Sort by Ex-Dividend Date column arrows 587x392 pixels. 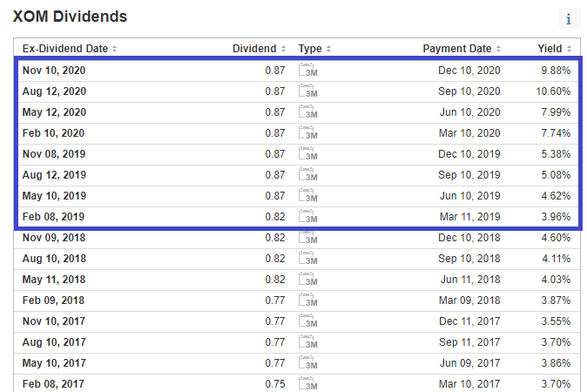point(115,49)
